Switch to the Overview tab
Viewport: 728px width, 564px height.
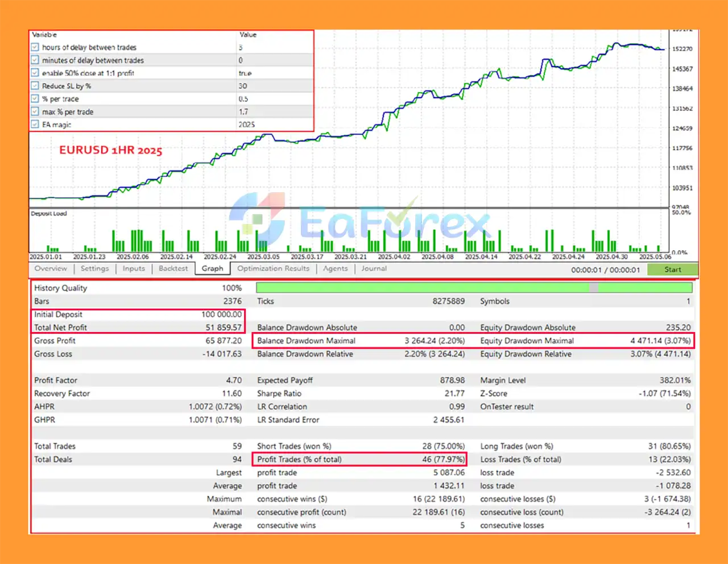point(51,268)
